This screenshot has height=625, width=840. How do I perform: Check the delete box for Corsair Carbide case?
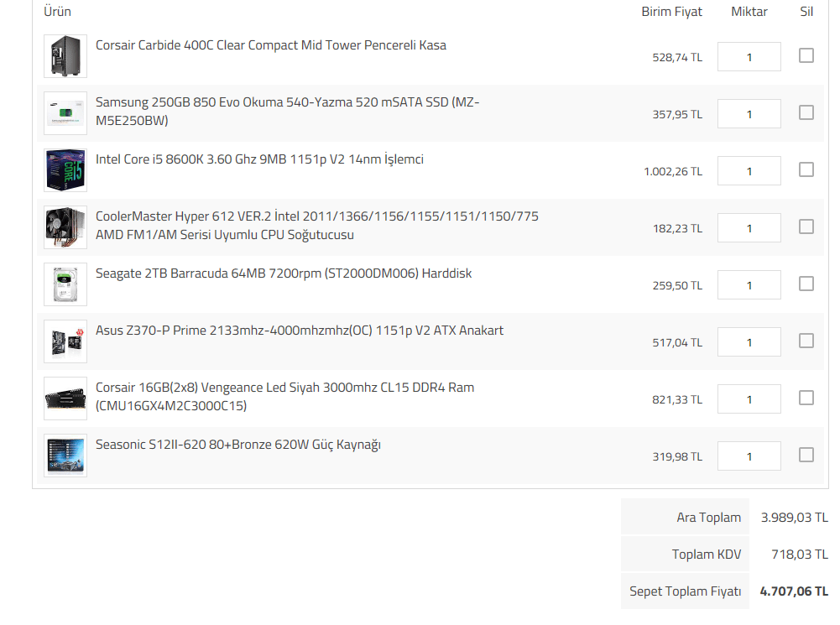click(x=806, y=55)
